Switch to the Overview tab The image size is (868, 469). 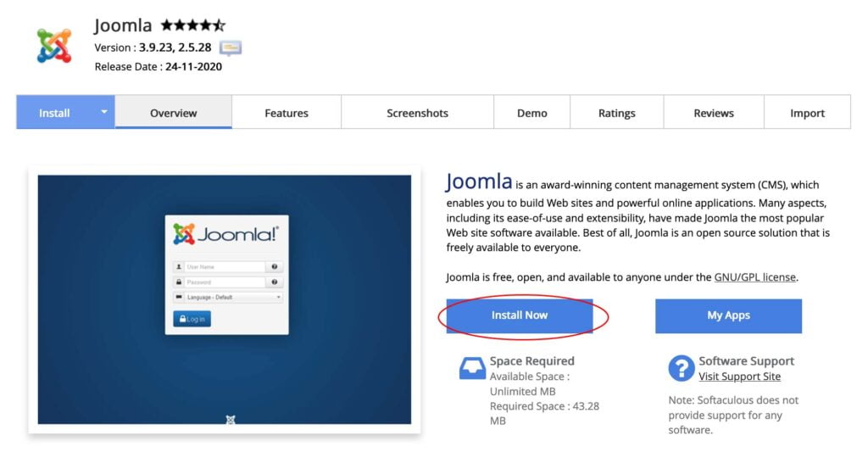(x=173, y=113)
